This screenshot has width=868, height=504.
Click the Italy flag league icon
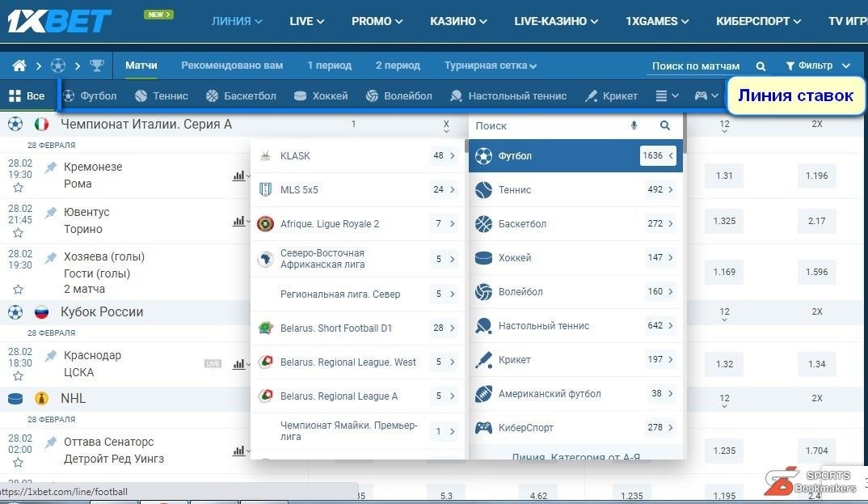(x=41, y=125)
